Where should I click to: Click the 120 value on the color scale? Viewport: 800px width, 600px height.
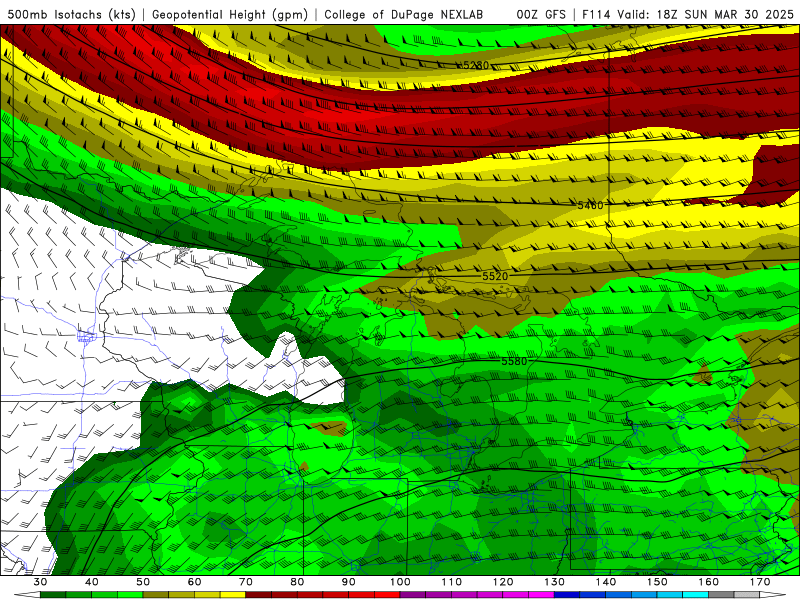pos(503,582)
